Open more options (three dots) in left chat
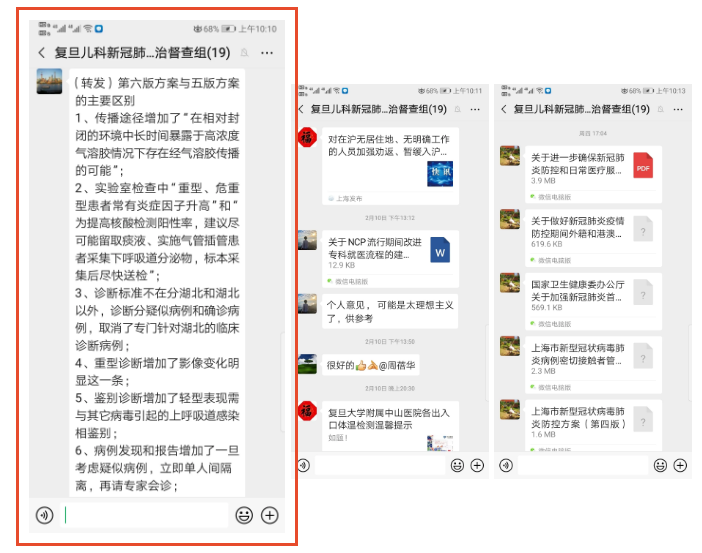702x553 pixels. coord(267,53)
